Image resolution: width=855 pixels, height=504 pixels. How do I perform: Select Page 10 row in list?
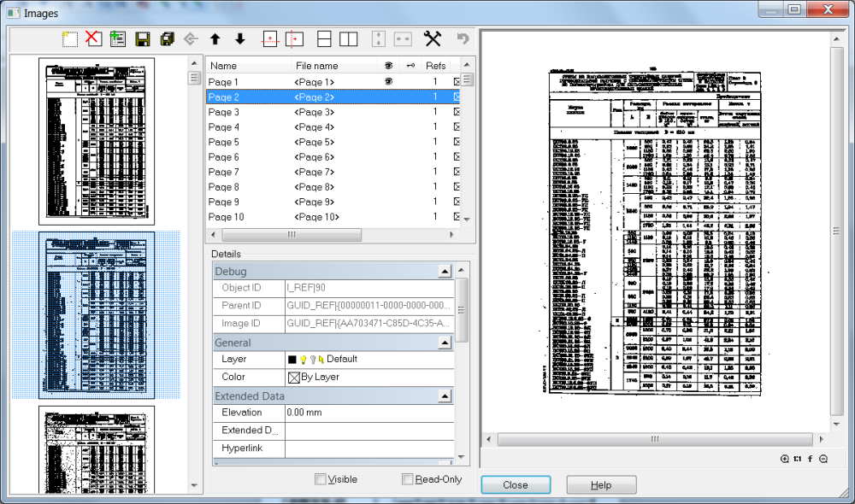(333, 217)
